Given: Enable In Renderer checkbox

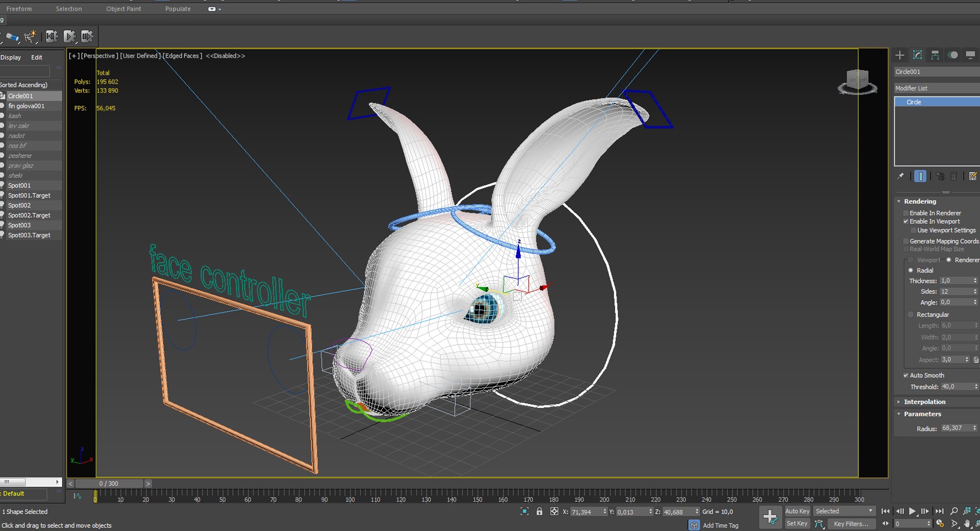Looking at the screenshot, I should (906, 213).
